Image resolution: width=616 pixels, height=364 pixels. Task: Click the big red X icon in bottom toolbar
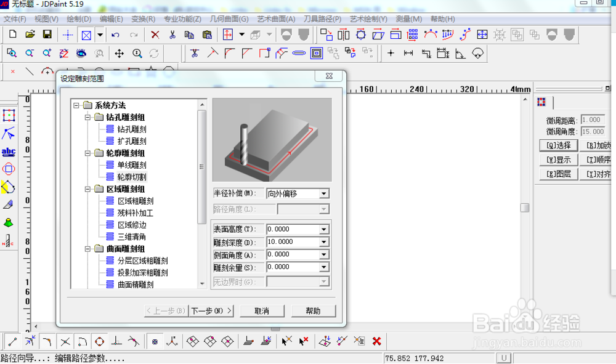[376, 341]
